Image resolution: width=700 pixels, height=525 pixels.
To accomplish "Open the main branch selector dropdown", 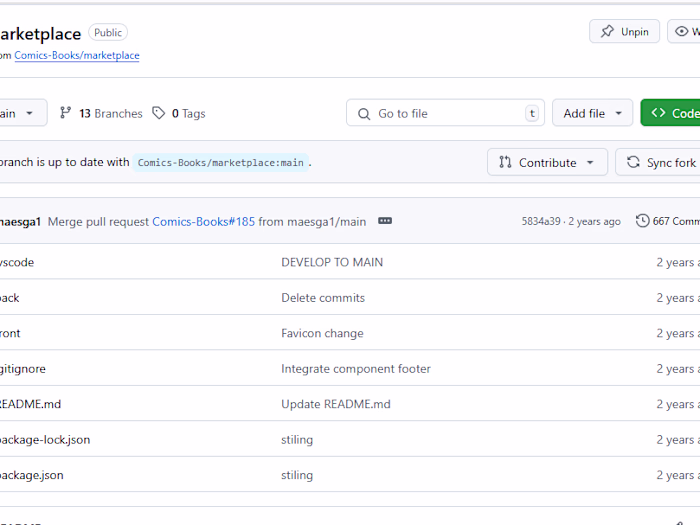I will pos(18,113).
